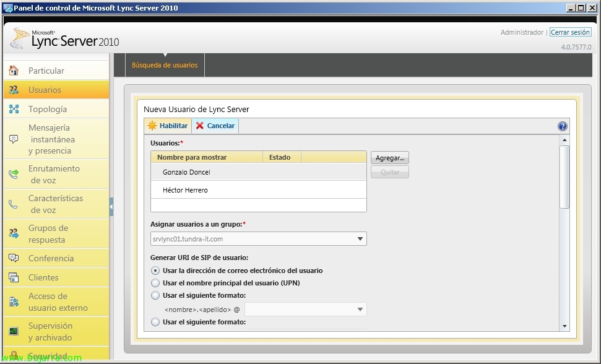The width and height of the screenshot is (601, 364).
Task: Switch to Búsqueda de usuarios tab
Action: [165, 65]
